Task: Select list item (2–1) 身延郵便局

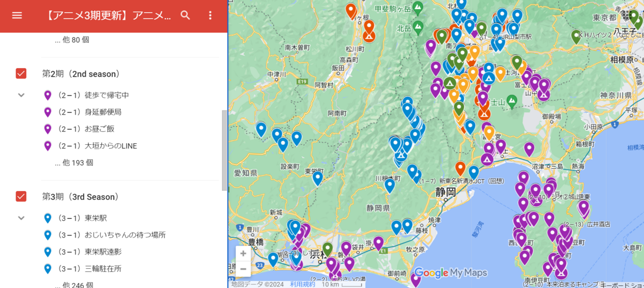Action: (88, 112)
